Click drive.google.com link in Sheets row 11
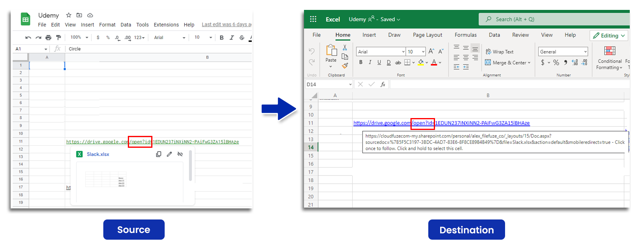 pos(152,142)
